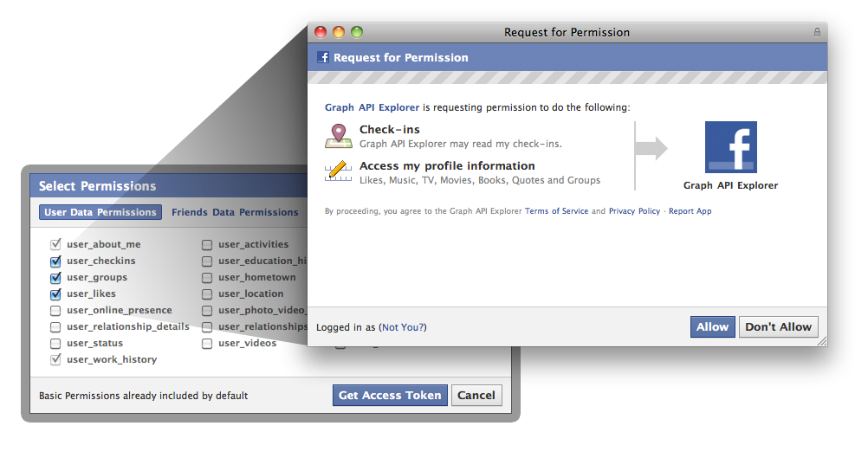
Task: Click the Facebook logo in dialog header
Action: coord(323,58)
